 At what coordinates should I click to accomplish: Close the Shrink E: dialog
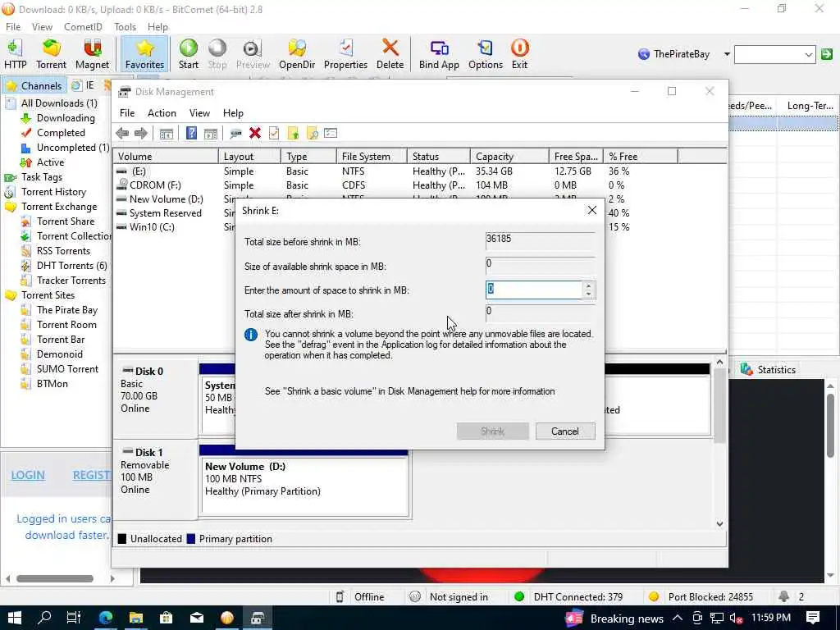pyautogui.click(x=592, y=211)
